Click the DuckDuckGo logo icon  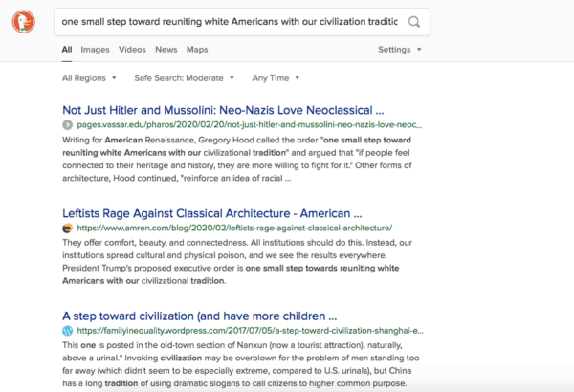click(x=23, y=22)
